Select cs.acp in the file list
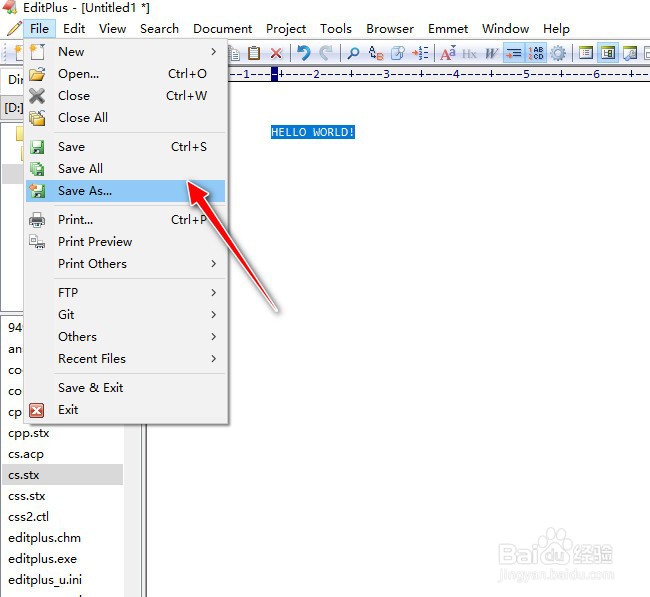This screenshot has height=597, width=650. pyautogui.click(x=26, y=454)
